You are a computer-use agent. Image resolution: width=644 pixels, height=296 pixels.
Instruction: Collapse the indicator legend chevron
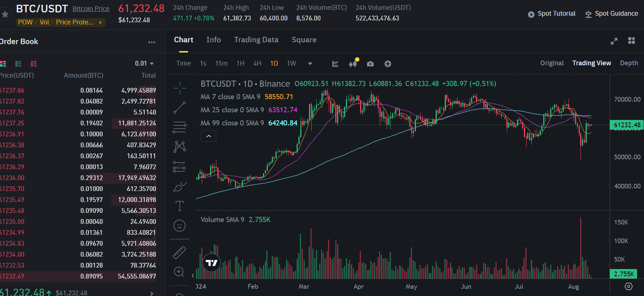point(209,136)
